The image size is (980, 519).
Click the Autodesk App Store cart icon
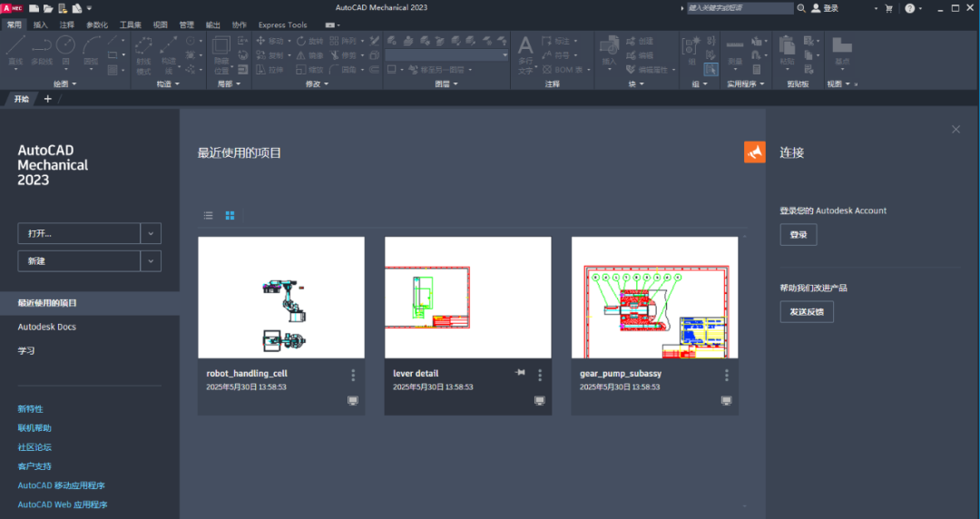(x=888, y=8)
